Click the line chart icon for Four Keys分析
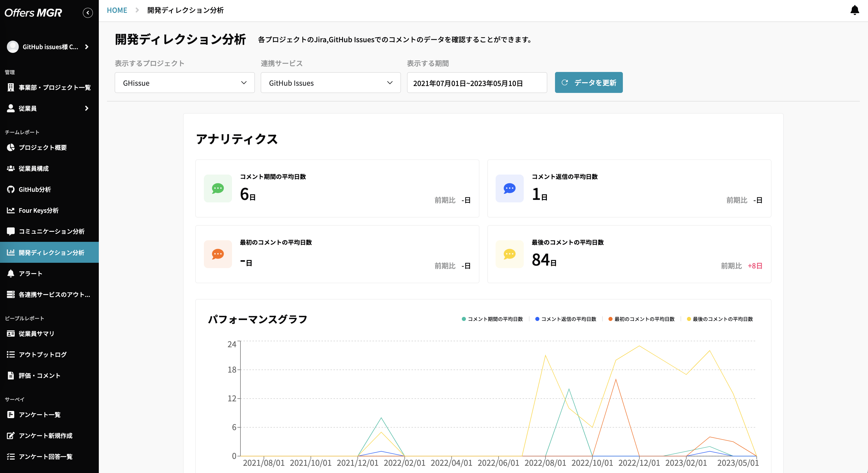The width and height of the screenshot is (868, 473). point(11,210)
